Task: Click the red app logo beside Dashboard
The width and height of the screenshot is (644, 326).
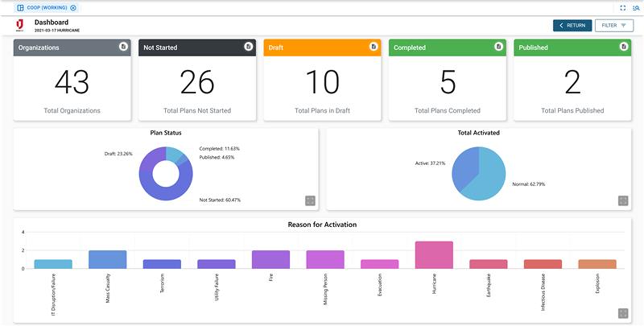Action: tap(20, 25)
